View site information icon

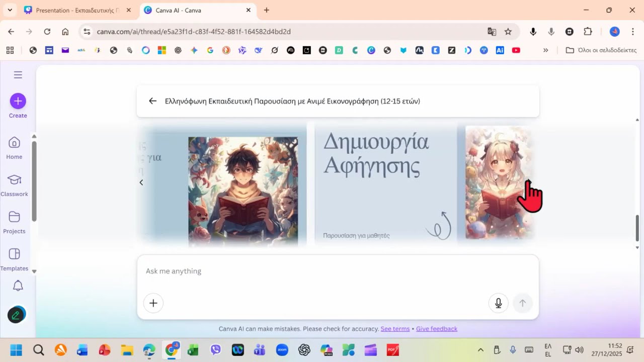click(87, 32)
